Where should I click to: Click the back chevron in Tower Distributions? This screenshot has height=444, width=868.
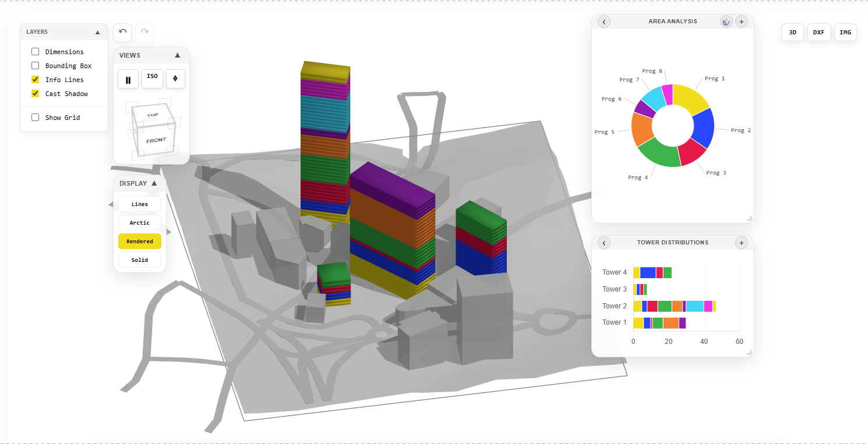(x=604, y=243)
